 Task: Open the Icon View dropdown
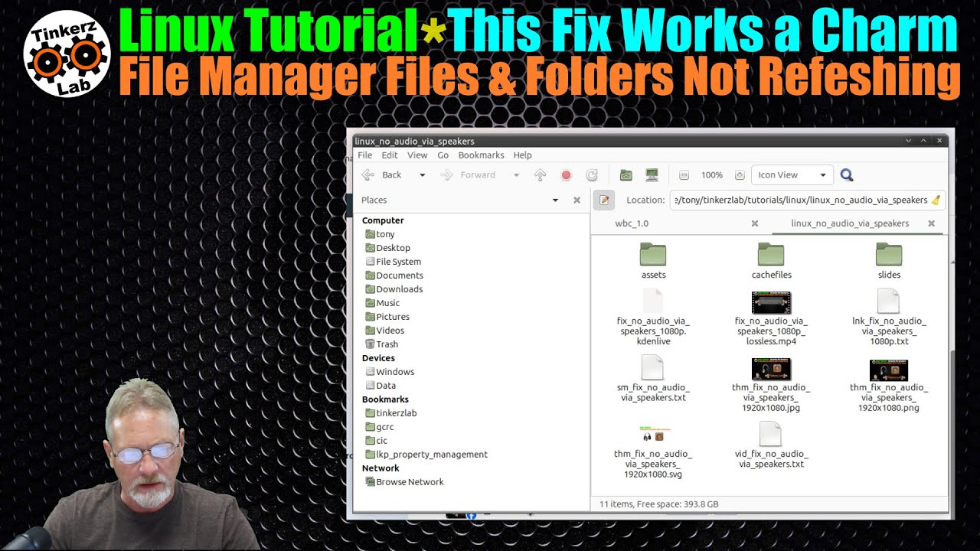(792, 175)
